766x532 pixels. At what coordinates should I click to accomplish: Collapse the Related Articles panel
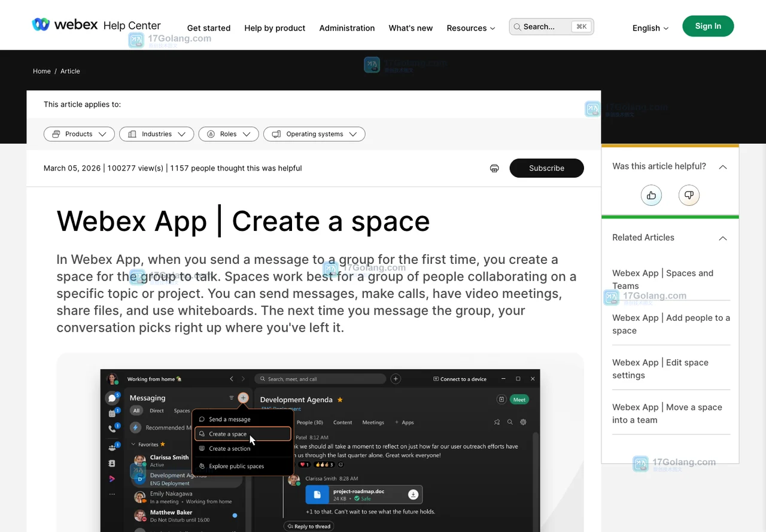click(x=723, y=238)
